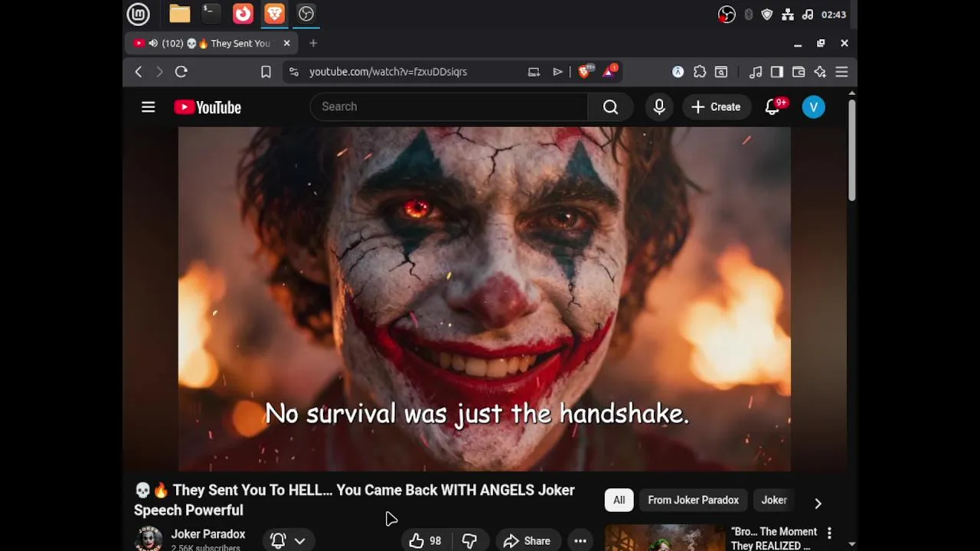Click the page vertical scrollbar
The width and height of the screenshot is (980, 551).
pyautogui.click(x=851, y=150)
